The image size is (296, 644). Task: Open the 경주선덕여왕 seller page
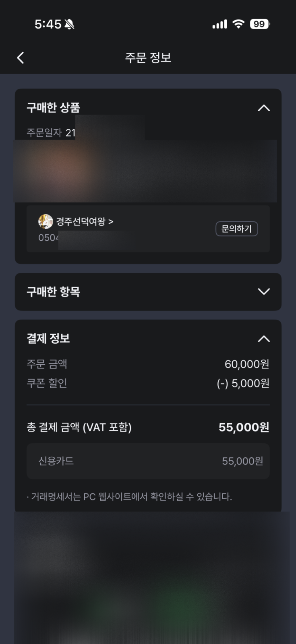pos(85,221)
